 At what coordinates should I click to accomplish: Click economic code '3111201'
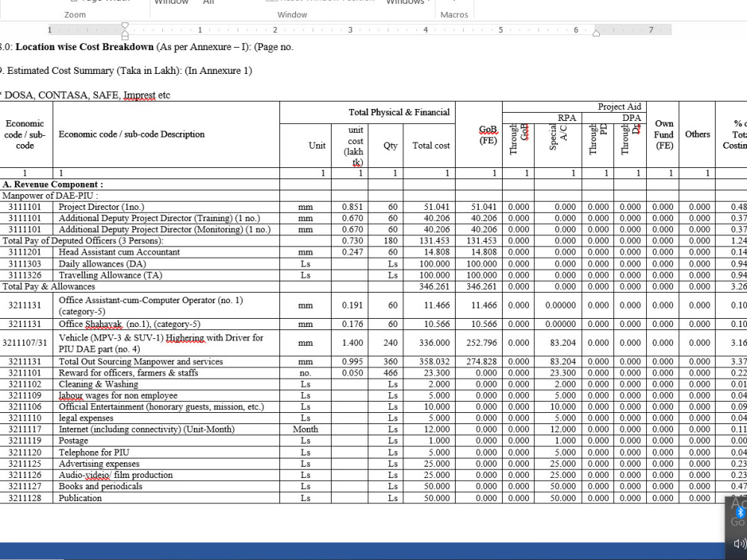(x=25, y=252)
